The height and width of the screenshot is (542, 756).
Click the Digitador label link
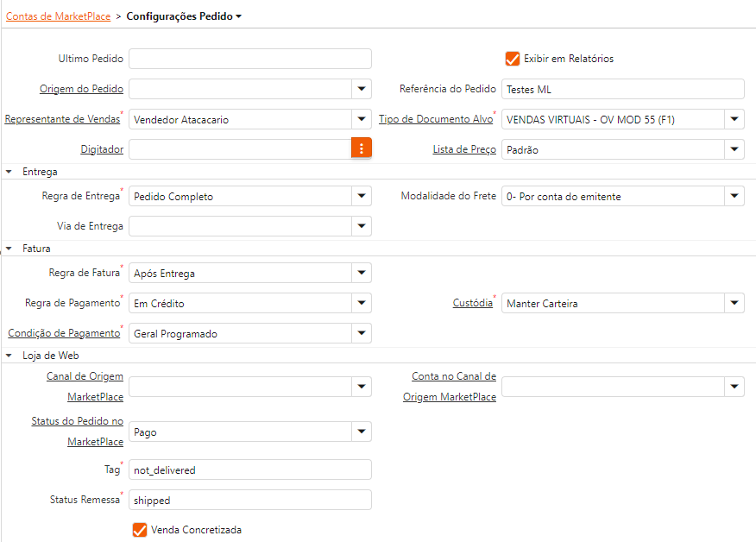[x=102, y=149]
